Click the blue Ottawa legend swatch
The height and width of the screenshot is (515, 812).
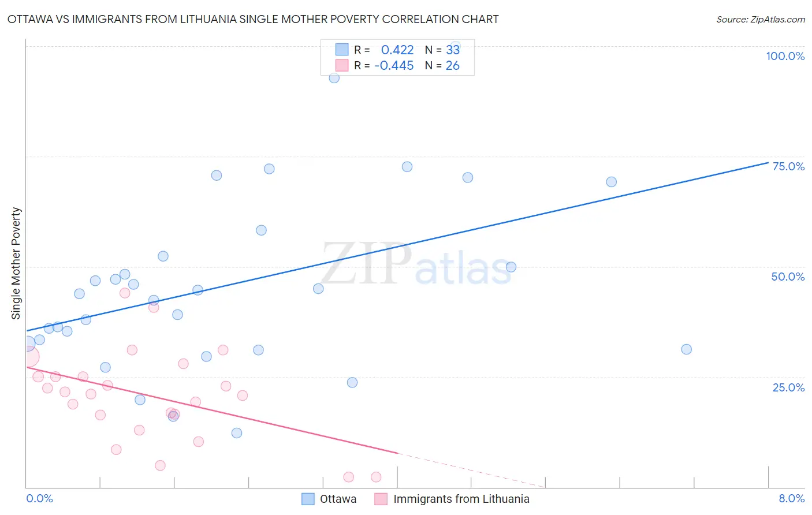[308, 499]
